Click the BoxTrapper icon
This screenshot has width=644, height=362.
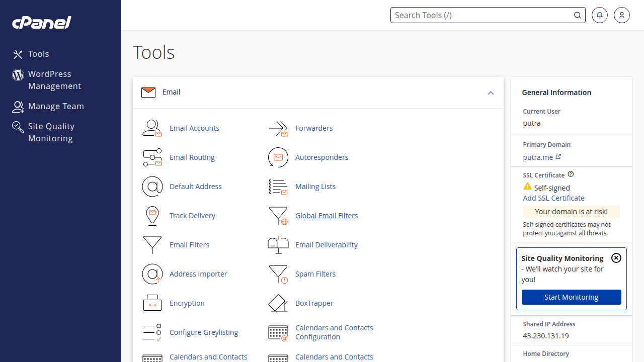click(278, 303)
